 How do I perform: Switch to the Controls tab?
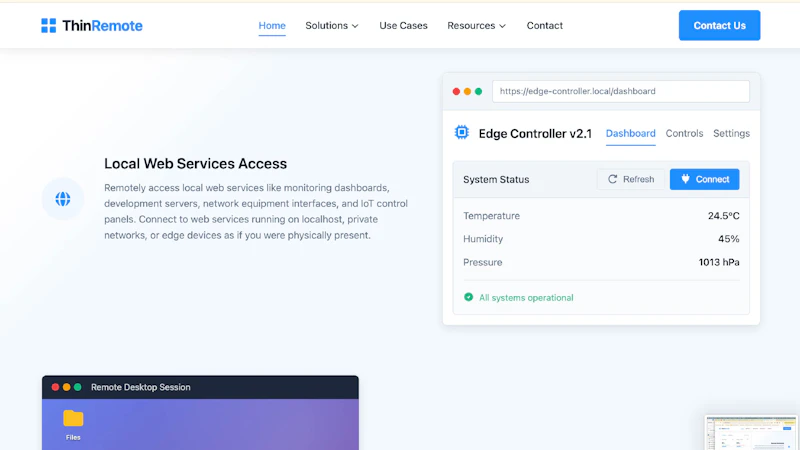684,134
